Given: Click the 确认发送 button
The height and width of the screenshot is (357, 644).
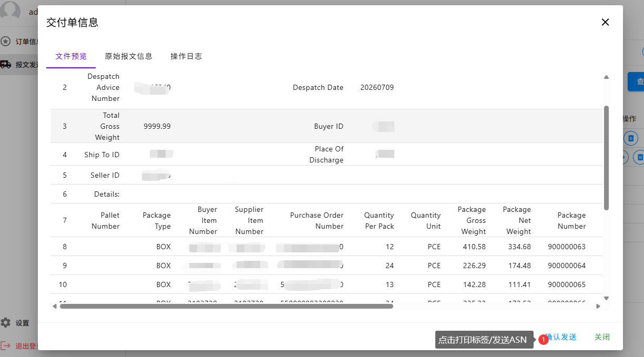Looking at the screenshot, I should click(x=561, y=337).
